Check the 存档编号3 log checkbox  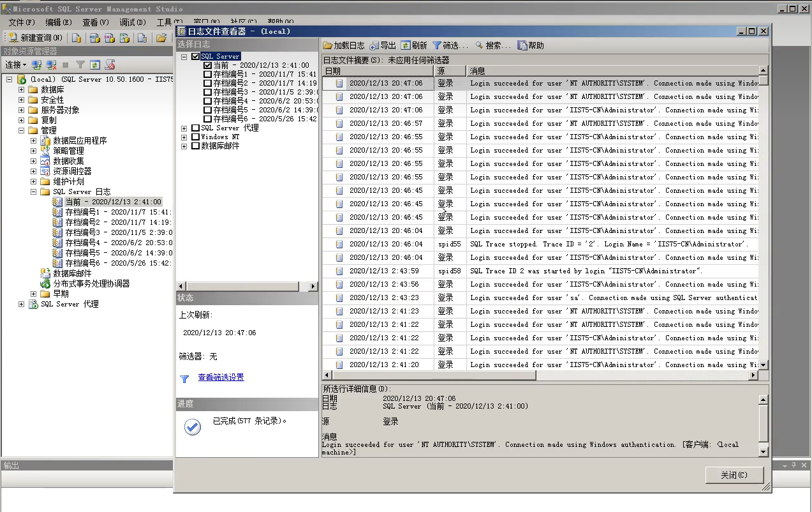[x=207, y=92]
